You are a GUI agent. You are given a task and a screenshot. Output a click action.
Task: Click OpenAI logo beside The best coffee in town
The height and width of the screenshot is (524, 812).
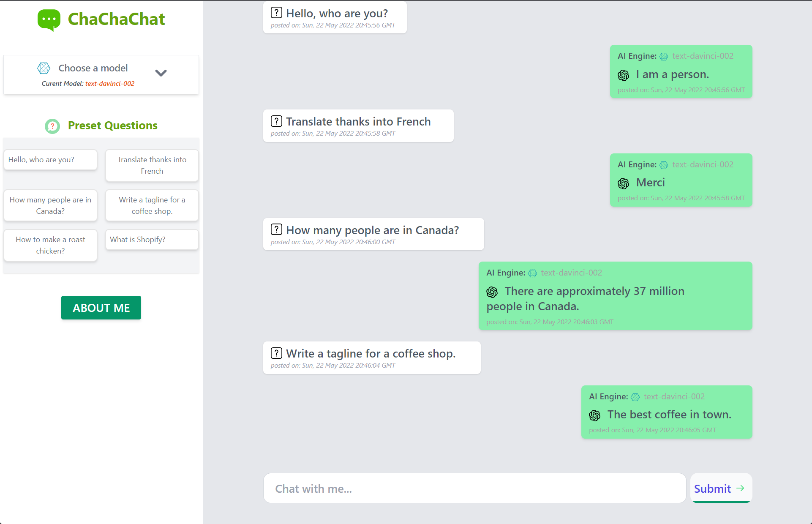(595, 415)
